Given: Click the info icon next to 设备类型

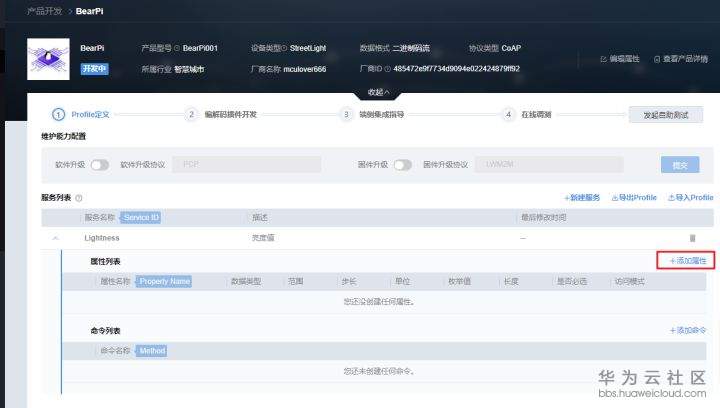Looking at the screenshot, I should [x=284, y=48].
